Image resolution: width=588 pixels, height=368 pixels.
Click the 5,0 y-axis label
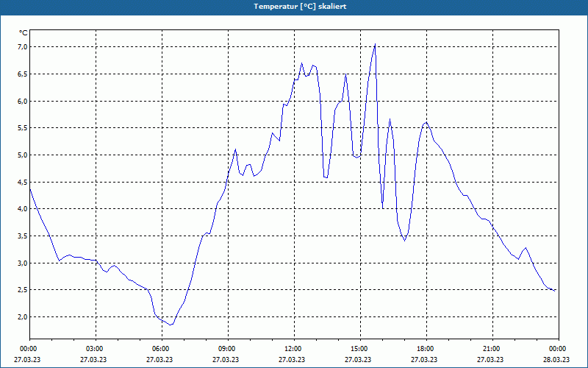[x=23, y=155]
